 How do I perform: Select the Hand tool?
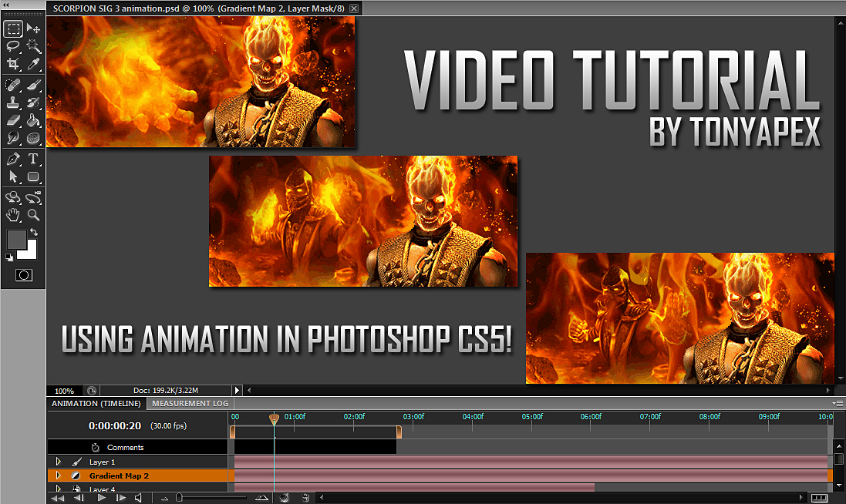(x=13, y=216)
